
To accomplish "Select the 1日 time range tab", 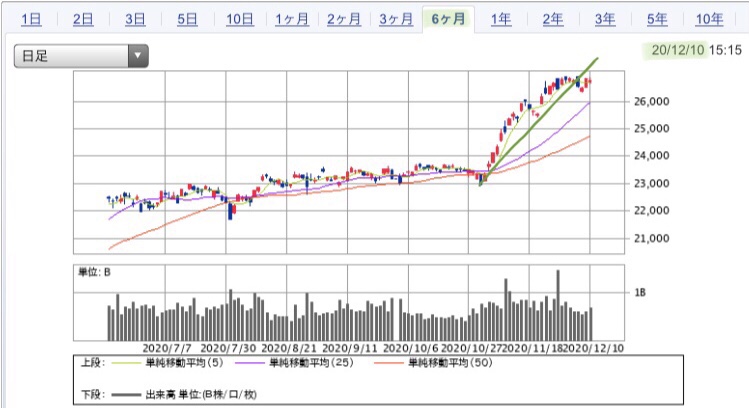I will click(32, 19).
